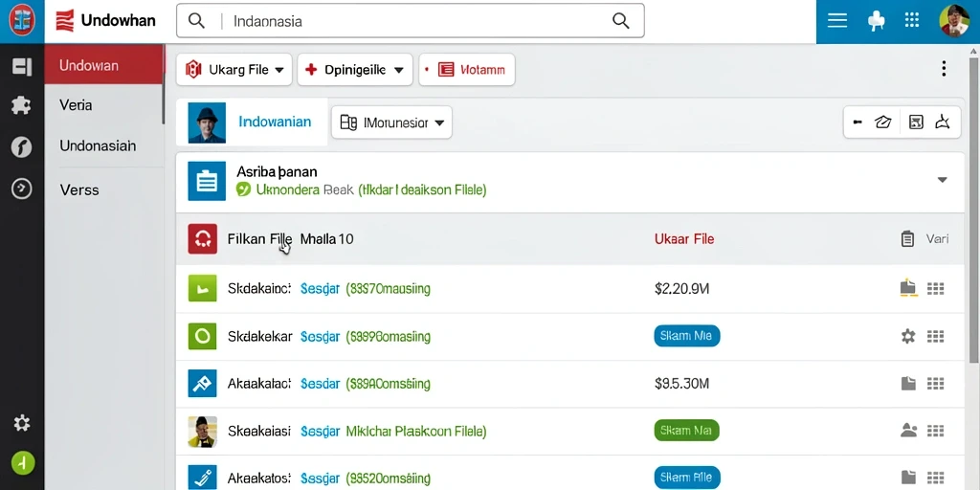Click the puzzle piece icon in left sidebar

click(x=21, y=105)
